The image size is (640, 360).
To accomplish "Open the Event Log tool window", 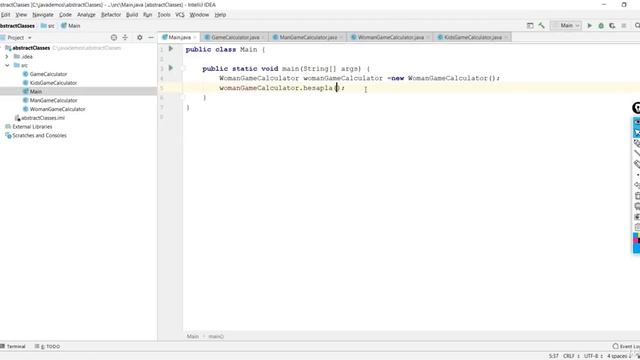I will (x=626, y=347).
